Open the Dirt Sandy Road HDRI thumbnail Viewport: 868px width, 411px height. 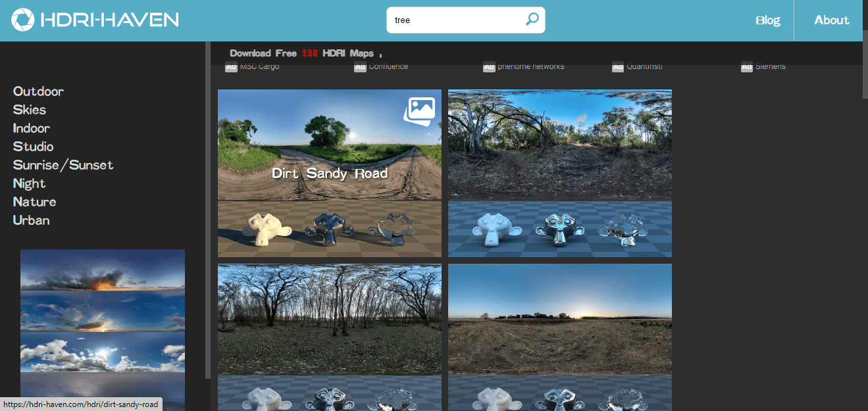(329, 174)
